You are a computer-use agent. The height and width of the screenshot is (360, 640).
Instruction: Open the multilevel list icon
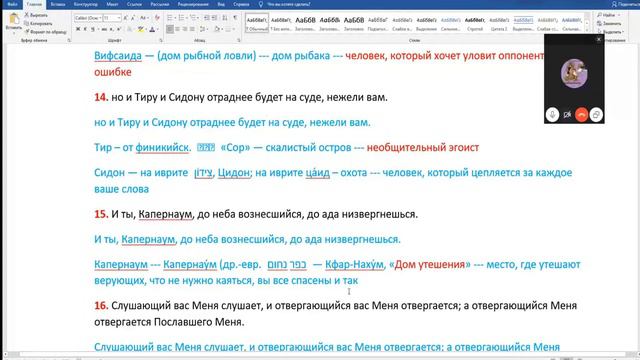point(194,18)
